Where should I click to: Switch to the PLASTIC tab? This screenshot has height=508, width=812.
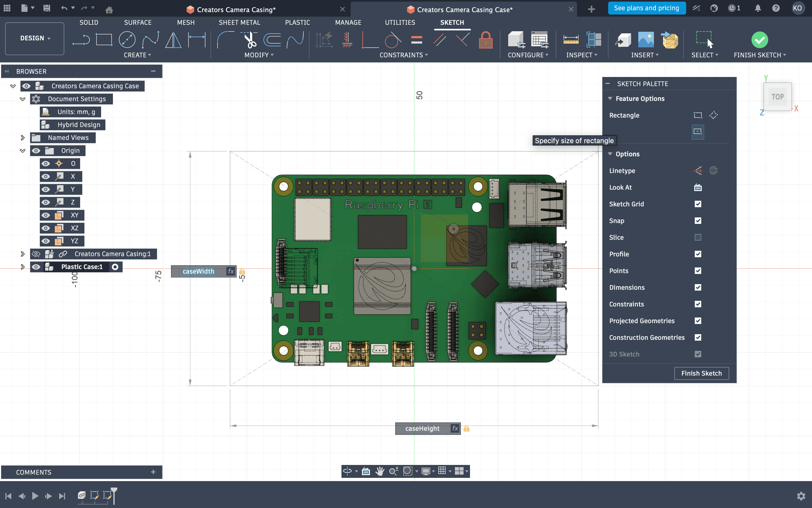[297, 23]
